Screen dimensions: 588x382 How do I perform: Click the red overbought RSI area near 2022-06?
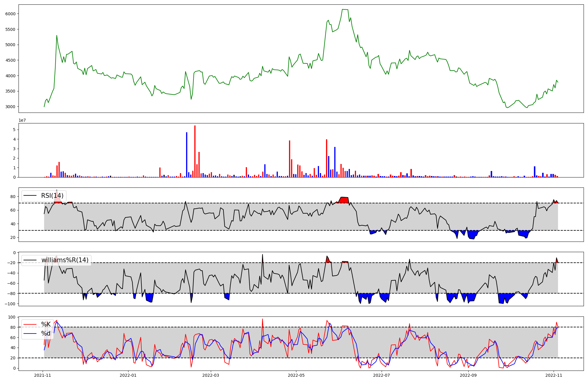coord(344,200)
